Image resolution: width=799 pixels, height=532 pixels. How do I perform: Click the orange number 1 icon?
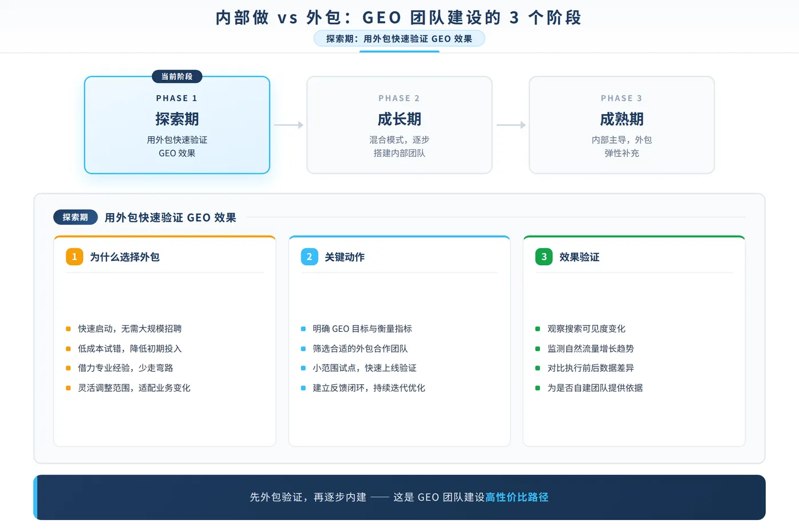[74, 257]
